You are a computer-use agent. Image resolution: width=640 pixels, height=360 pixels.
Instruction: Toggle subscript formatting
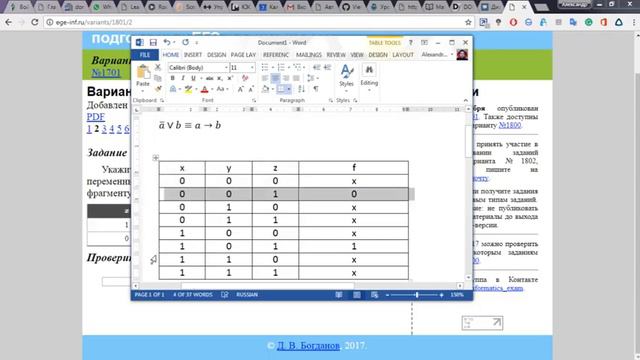pyautogui.click(x=220, y=78)
